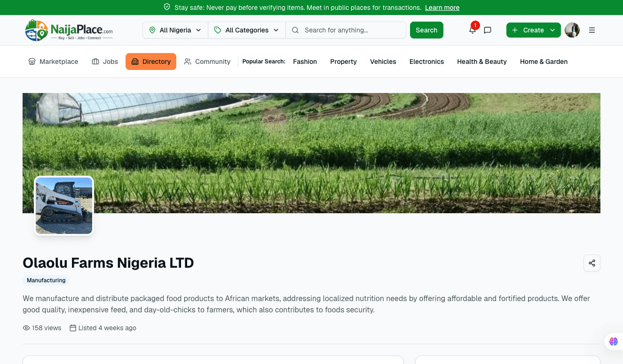Select the Directory tab
The width and height of the screenshot is (623, 364).
[x=151, y=62]
